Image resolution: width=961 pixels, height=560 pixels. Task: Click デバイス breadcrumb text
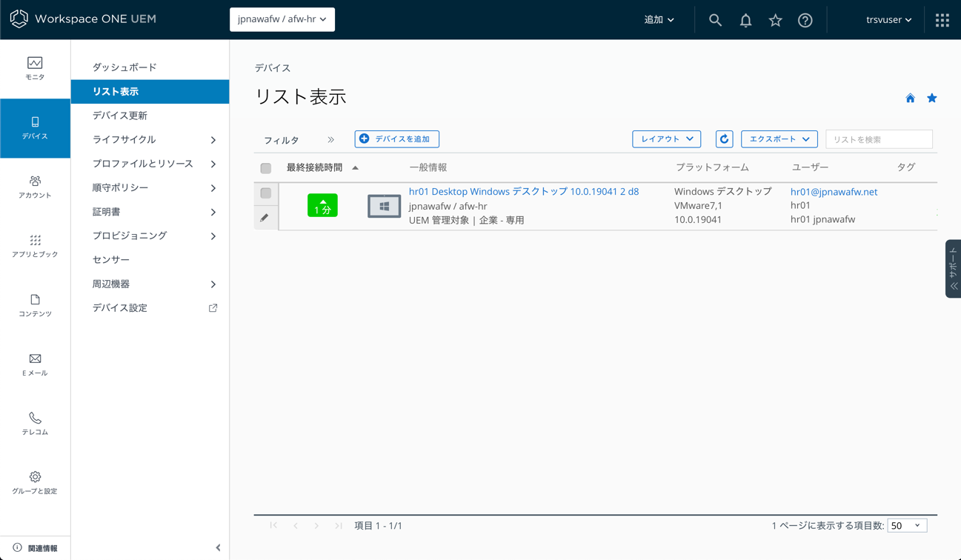point(273,68)
